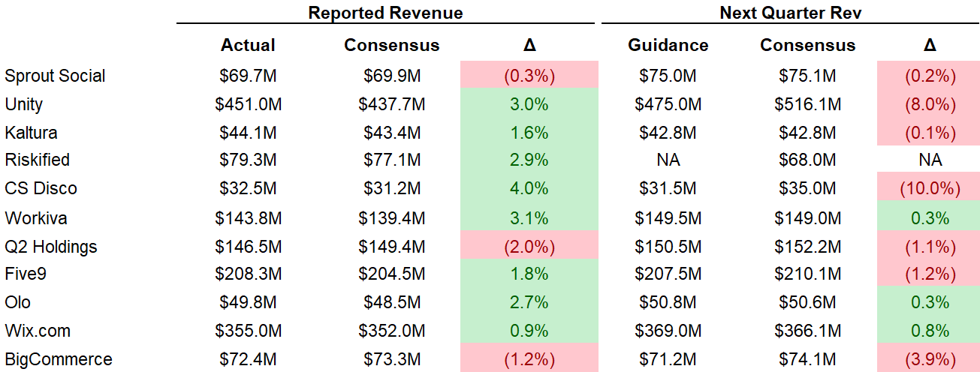This screenshot has height=372, width=980.
Task: Select the BigCommerce row label
Action: tap(58, 359)
